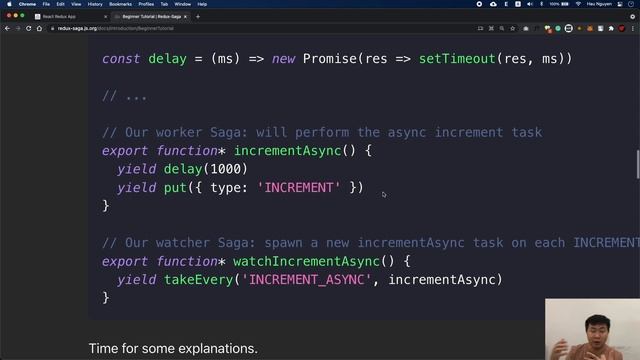Click the browser forward arrow
This screenshot has height=360, width=640.
[x=18, y=29]
